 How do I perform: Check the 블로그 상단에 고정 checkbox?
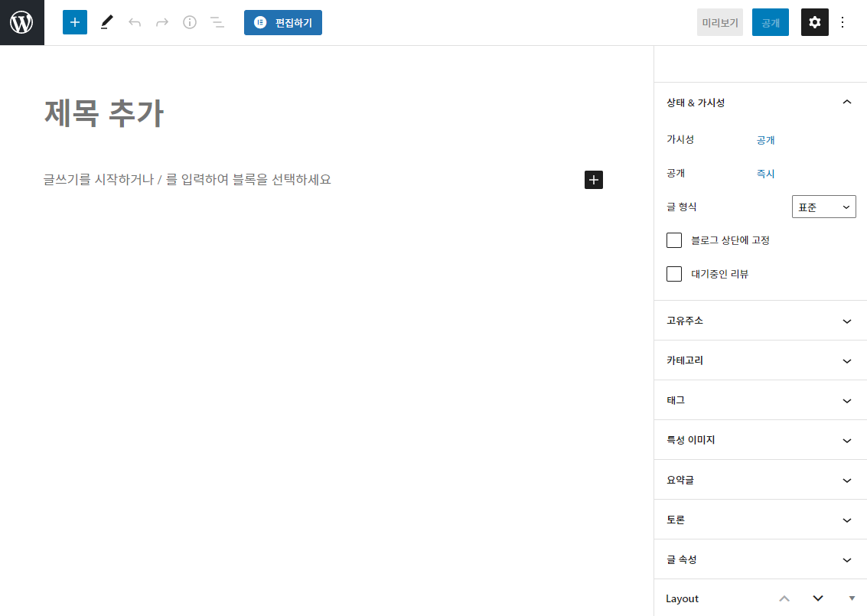(674, 240)
